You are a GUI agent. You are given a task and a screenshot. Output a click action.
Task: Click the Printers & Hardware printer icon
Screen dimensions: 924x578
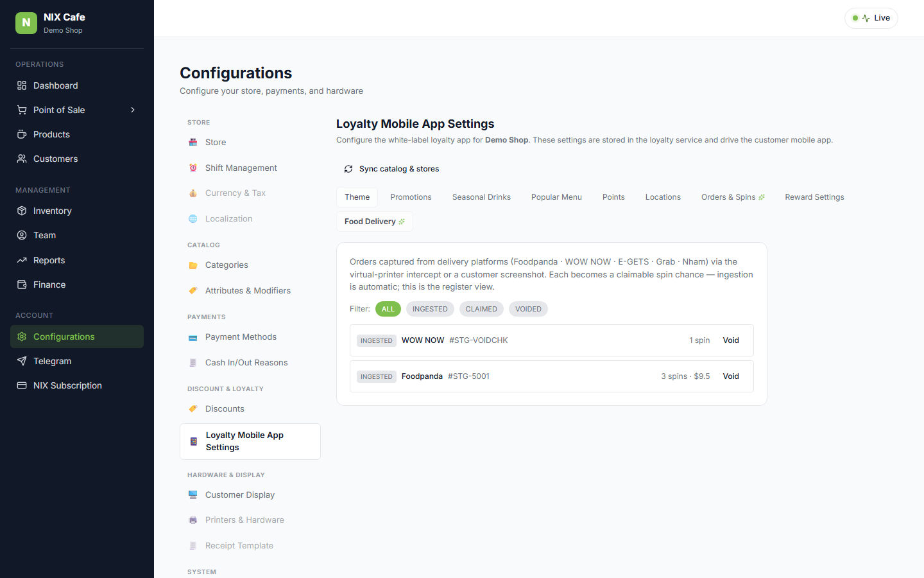(193, 520)
